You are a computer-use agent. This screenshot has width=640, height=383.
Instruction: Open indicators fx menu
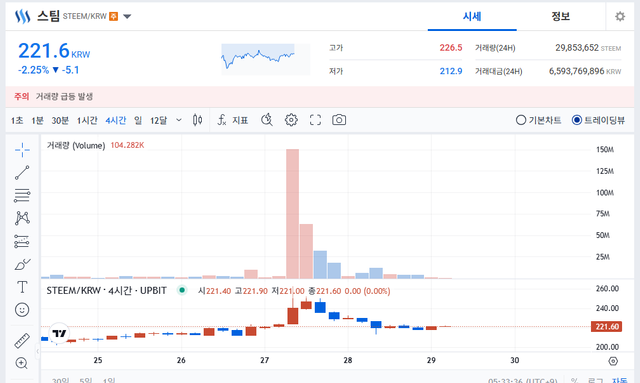point(222,120)
